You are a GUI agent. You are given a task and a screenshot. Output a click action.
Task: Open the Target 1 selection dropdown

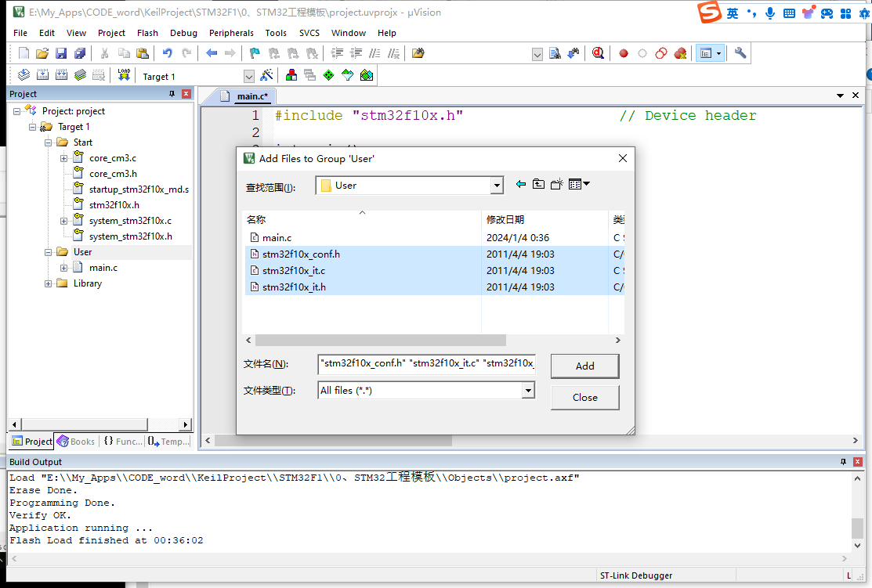coord(248,76)
